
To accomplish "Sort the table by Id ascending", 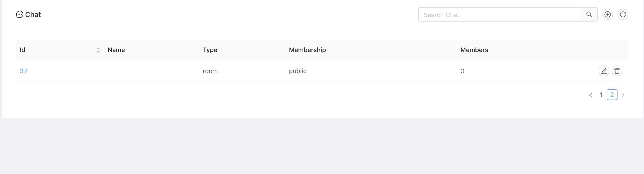I will [98, 48].
